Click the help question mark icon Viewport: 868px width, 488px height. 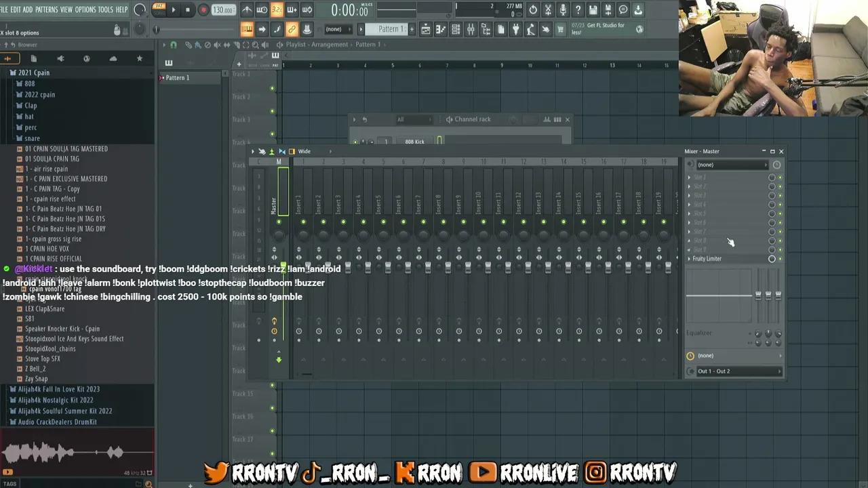[x=578, y=9]
